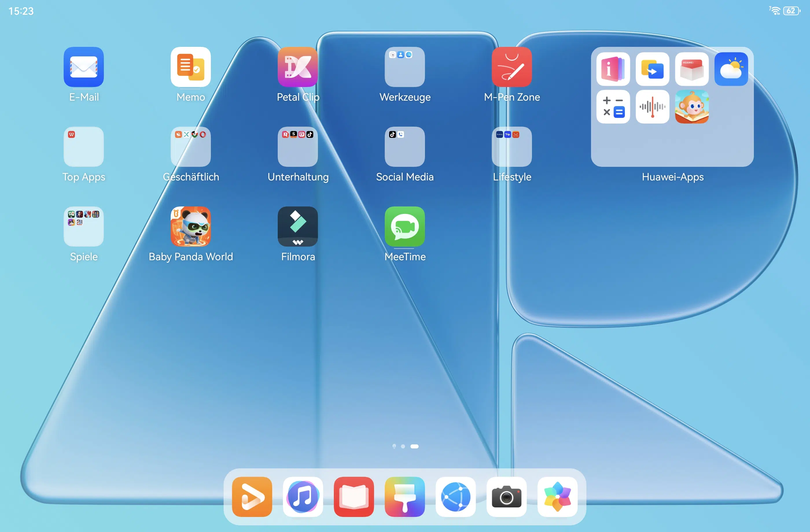Open the sound Recorder in Huawei-Apps folder

click(x=652, y=107)
